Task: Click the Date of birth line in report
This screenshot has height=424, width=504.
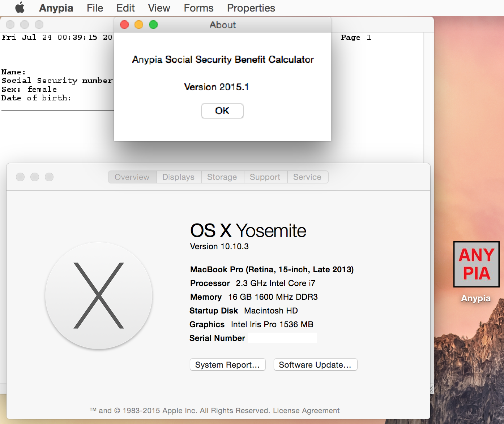Action: click(36, 98)
